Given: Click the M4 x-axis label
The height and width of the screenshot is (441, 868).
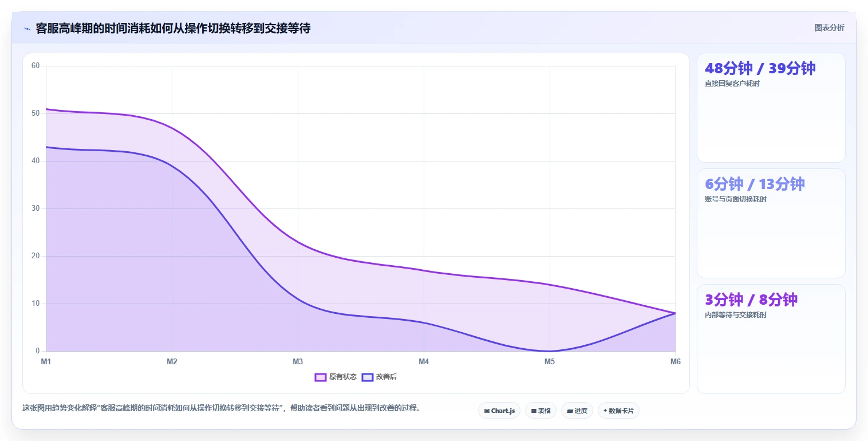Looking at the screenshot, I should click(424, 361).
